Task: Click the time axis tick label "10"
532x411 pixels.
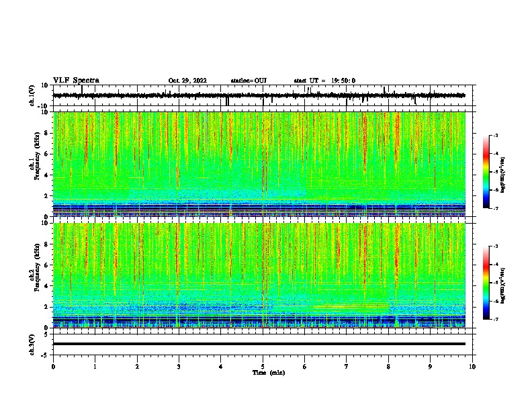Action: coord(472,367)
